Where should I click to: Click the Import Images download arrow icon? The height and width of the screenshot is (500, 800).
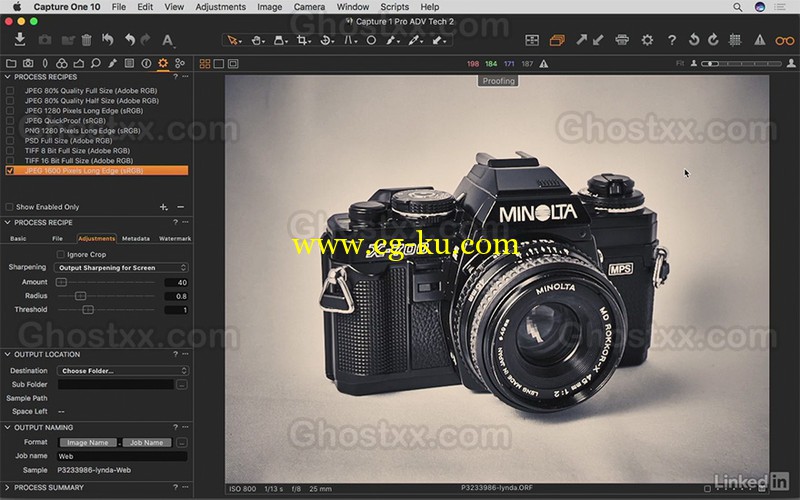20,39
